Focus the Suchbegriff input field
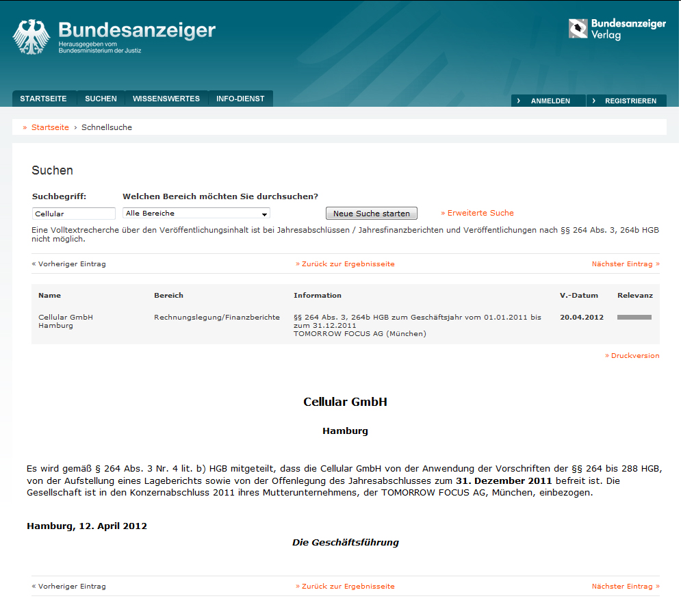This screenshot has width=681, height=616. point(74,214)
